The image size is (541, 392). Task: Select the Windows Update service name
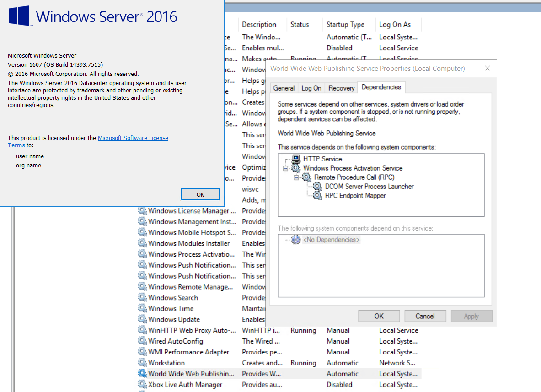tap(174, 319)
